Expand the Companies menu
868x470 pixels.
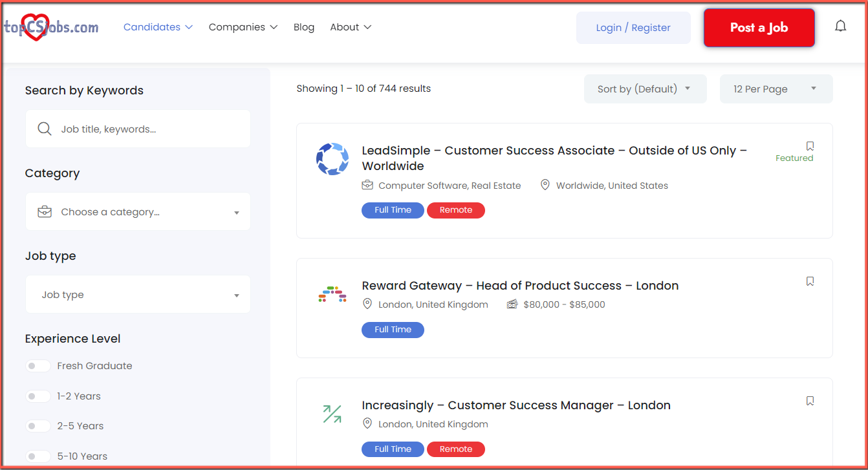point(243,27)
